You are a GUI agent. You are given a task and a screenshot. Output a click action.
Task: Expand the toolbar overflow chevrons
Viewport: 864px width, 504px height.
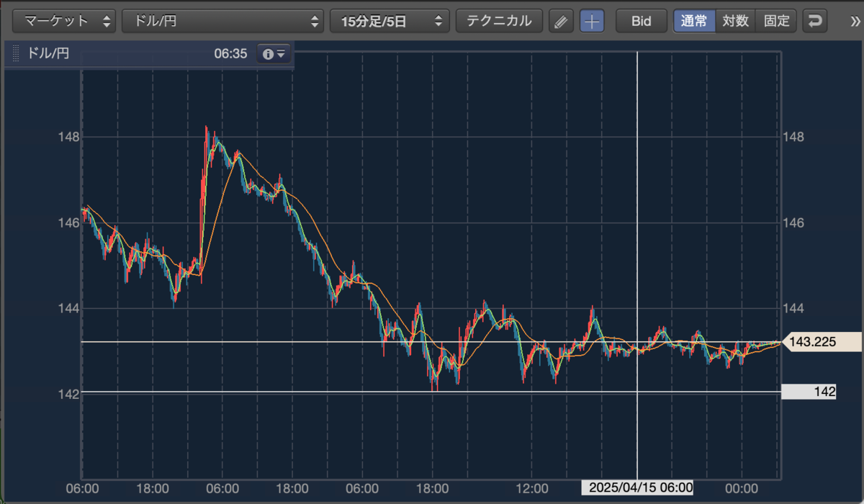click(854, 22)
